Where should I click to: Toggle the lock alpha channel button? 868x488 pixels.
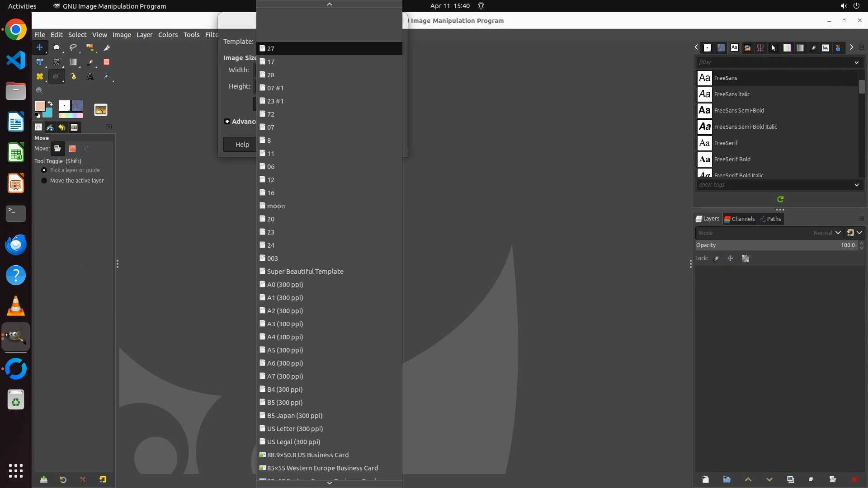click(x=745, y=258)
